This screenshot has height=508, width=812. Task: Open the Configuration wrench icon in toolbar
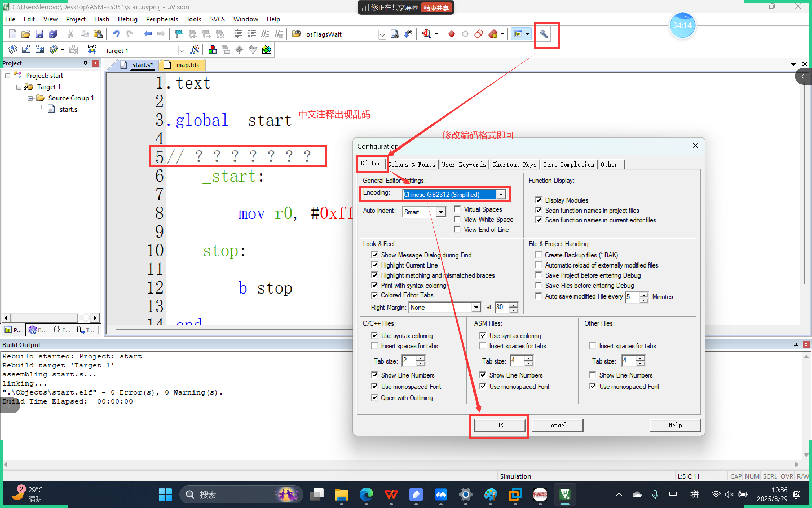pos(544,34)
